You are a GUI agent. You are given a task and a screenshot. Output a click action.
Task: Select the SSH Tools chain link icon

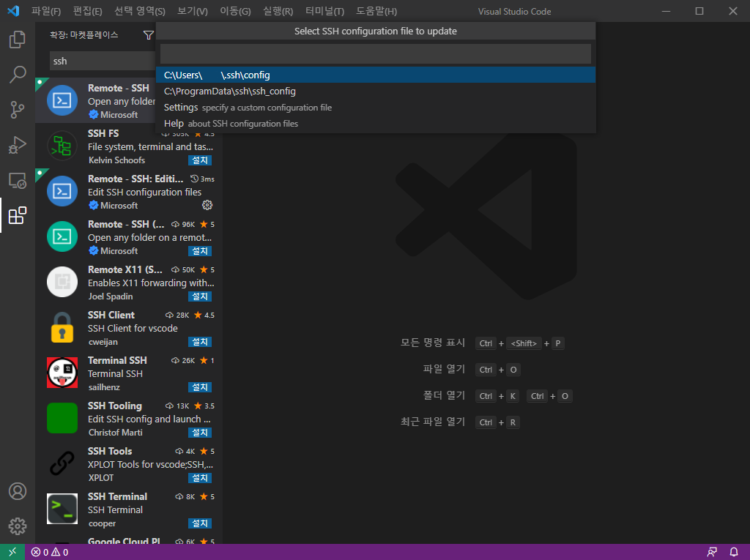point(62,463)
